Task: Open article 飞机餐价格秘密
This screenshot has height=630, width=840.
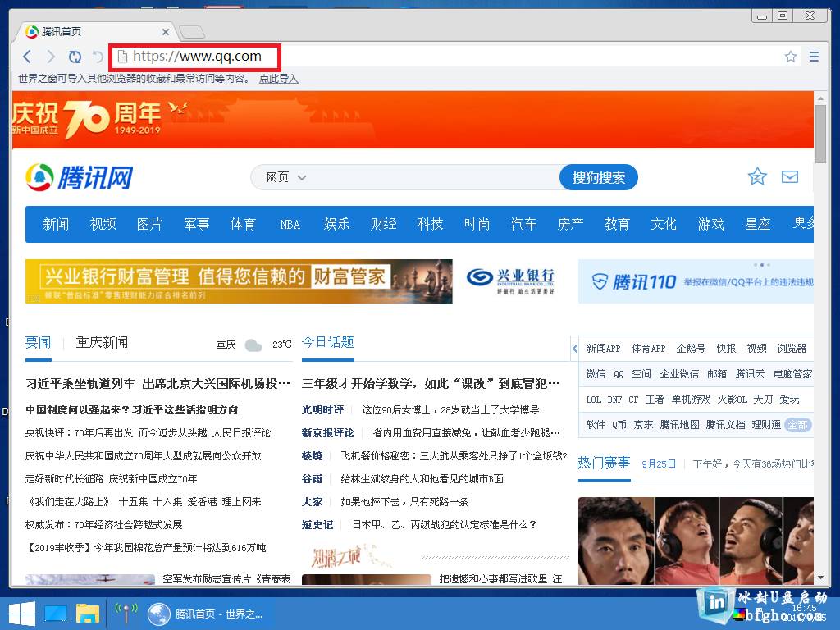Action: tap(454, 456)
